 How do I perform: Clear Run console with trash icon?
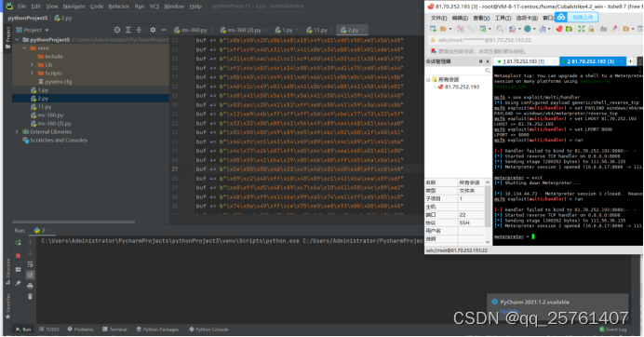coord(30,296)
